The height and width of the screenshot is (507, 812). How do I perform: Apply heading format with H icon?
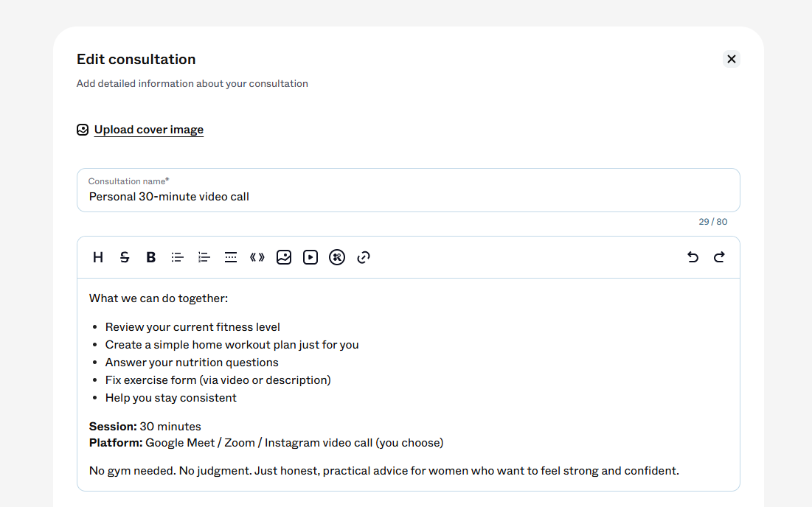pyautogui.click(x=98, y=257)
